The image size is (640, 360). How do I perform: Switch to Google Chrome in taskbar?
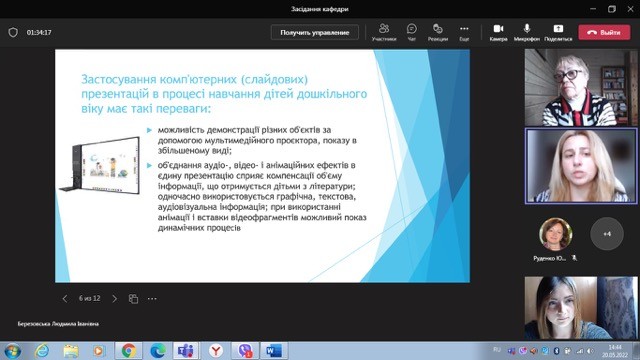[x=129, y=351]
